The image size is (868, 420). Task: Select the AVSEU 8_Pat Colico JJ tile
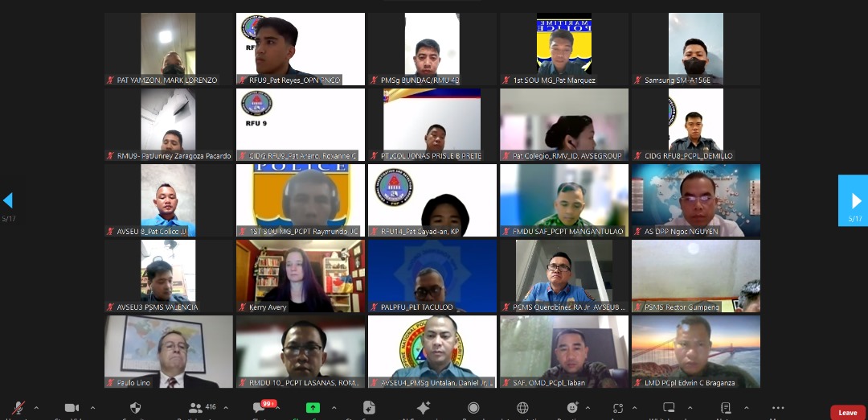169,200
